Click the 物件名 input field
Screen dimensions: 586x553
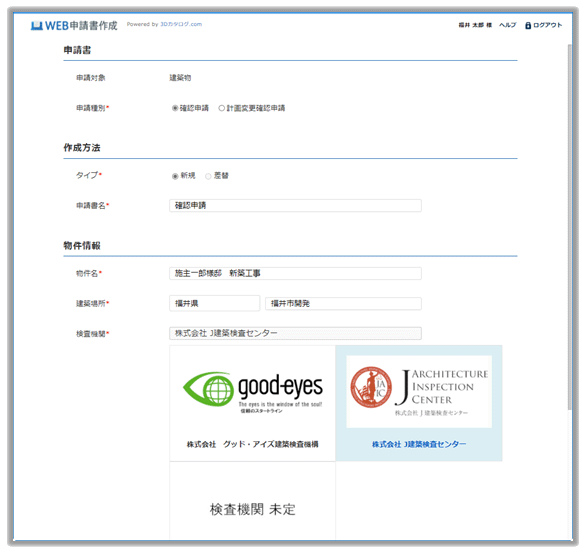[295, 273]
